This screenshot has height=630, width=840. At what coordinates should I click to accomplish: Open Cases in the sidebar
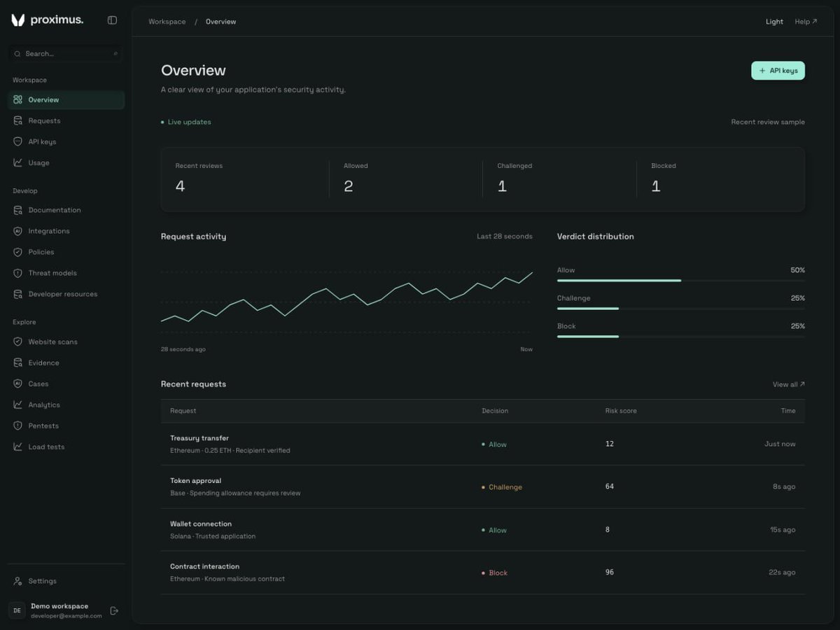66,384
